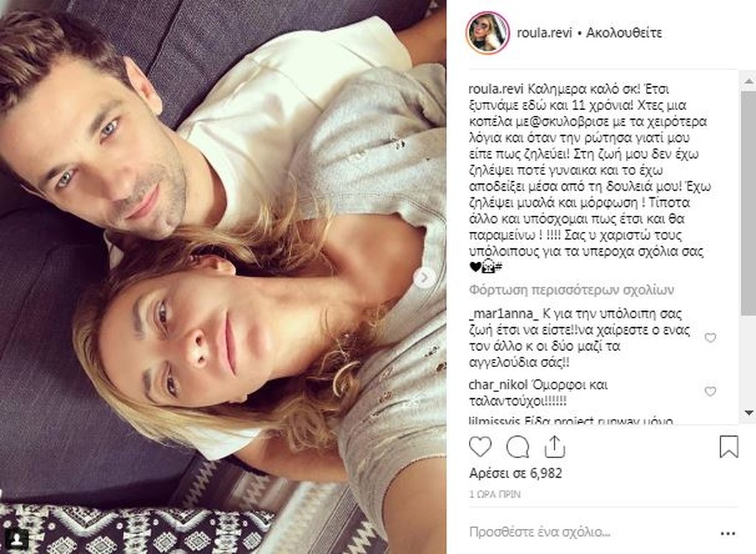The height and width of the screenshot is (554, 756).
Task: View likes list Αρέσει σε 6,982
Action: [515, 473]
